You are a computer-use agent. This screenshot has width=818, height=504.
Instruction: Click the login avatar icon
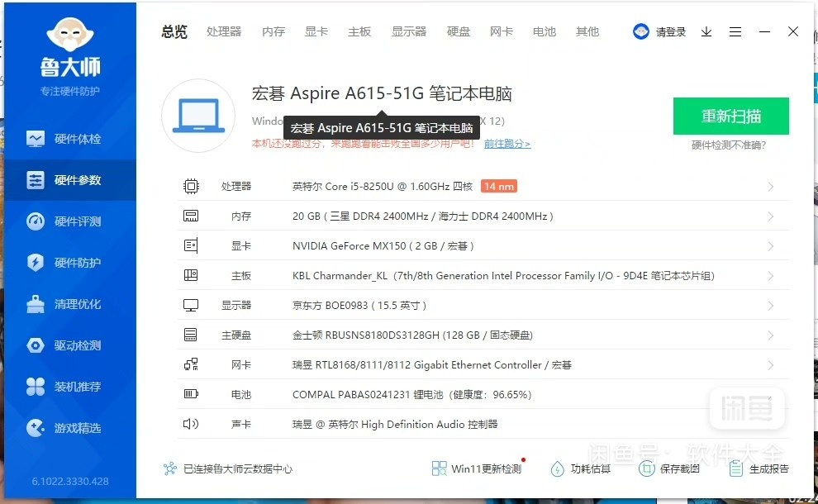click(x=640, y=32)
